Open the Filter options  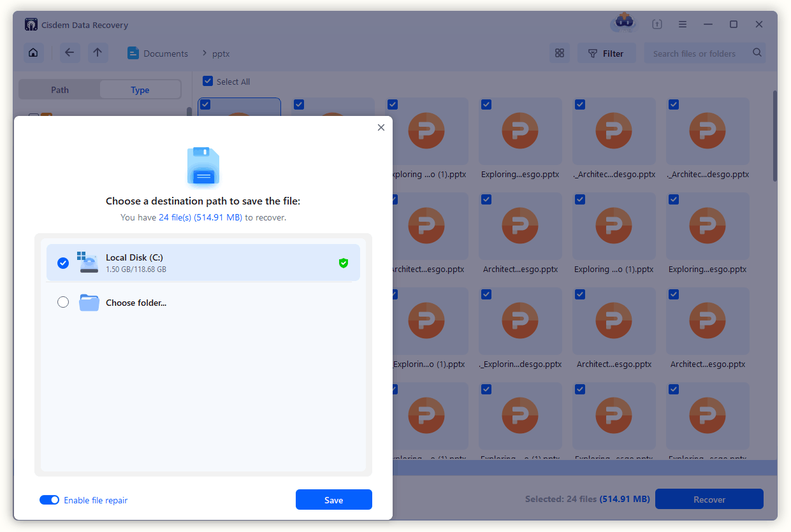607,54
